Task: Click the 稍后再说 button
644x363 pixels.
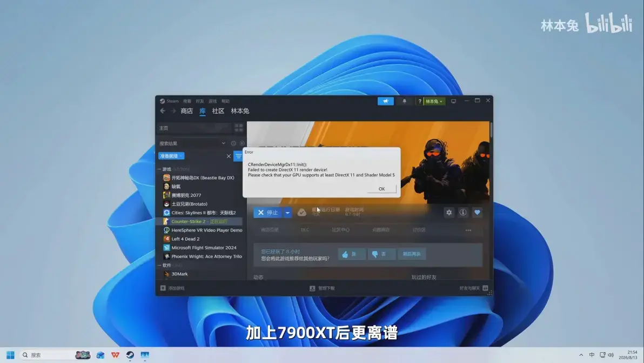Action: point(412,254)
